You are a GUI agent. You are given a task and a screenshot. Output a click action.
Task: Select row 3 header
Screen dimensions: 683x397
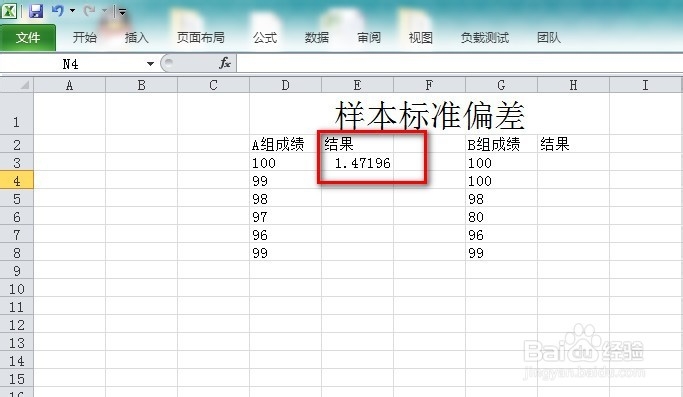17,162
